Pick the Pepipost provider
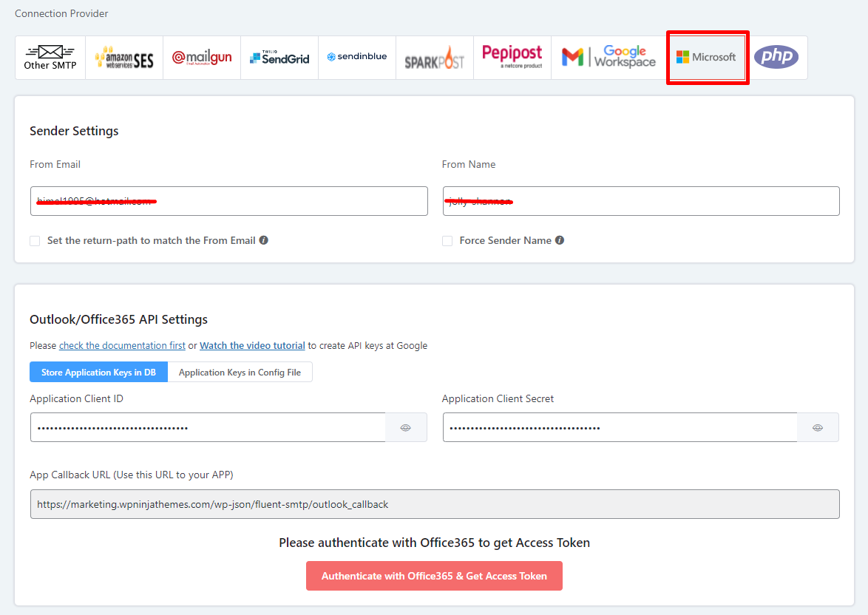The width and height of the screenshot is (868, 615). (512, 58)
